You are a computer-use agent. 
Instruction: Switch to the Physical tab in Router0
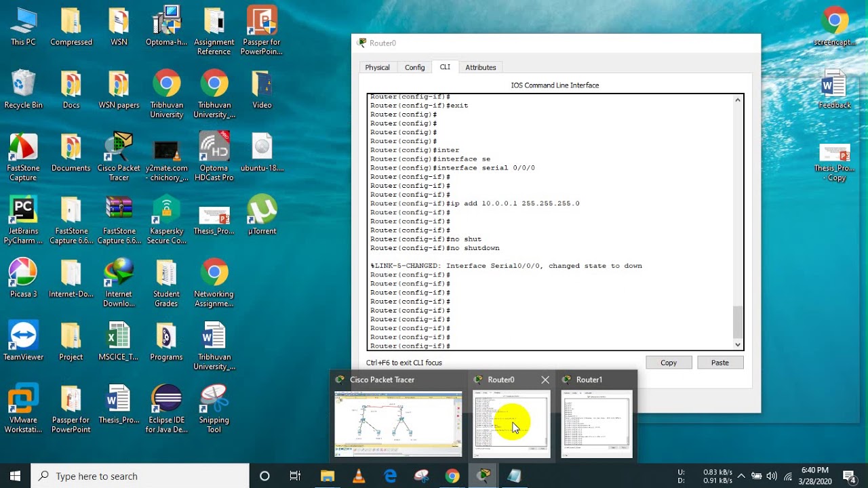[x=377, y=67]
